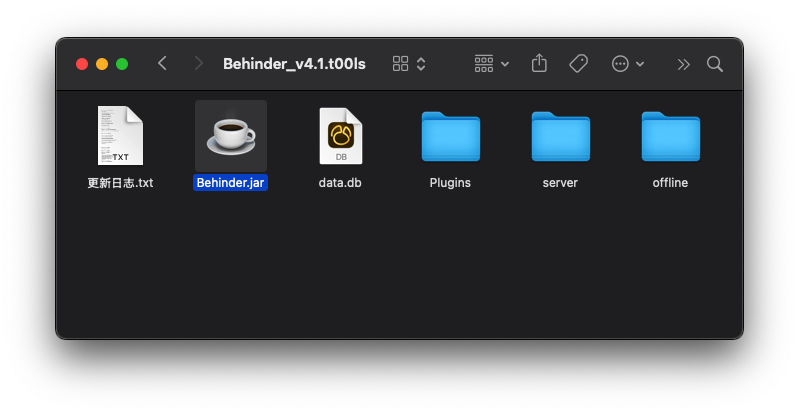The image size is (799, 413).
Task: Click the offline folder name label
Action: pos(670,183)
